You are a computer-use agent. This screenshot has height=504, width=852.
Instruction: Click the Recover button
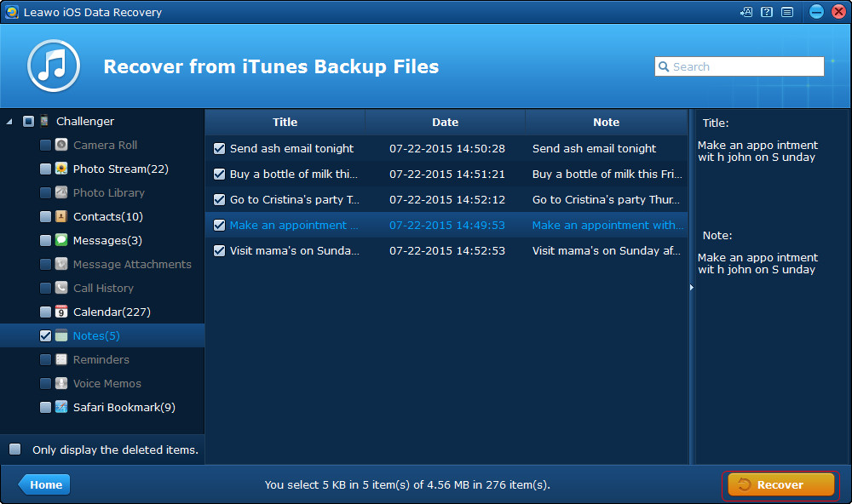(x=780, y=484)
